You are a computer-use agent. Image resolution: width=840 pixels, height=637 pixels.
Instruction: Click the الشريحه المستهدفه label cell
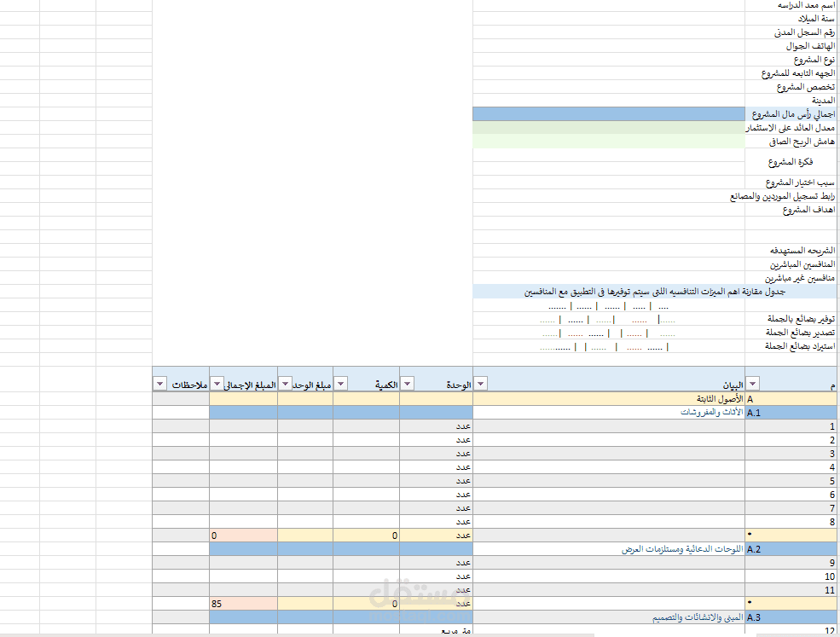(x=791, y=250)
